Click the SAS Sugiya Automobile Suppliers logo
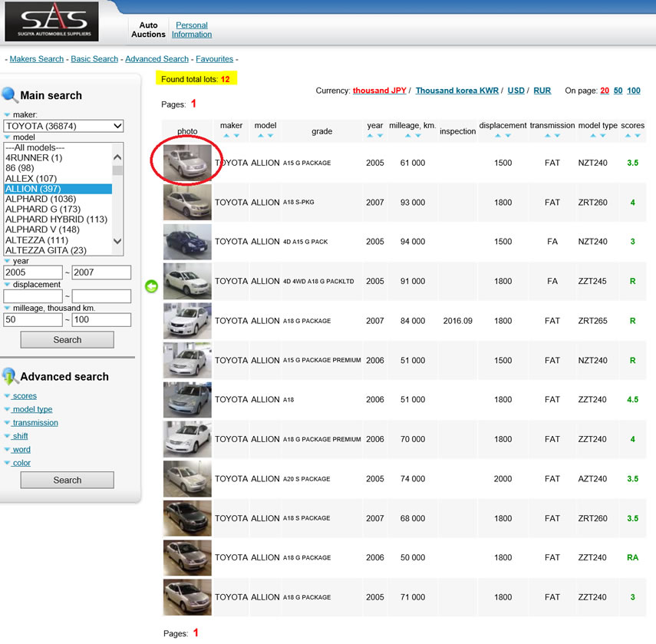 click(51, 21)
